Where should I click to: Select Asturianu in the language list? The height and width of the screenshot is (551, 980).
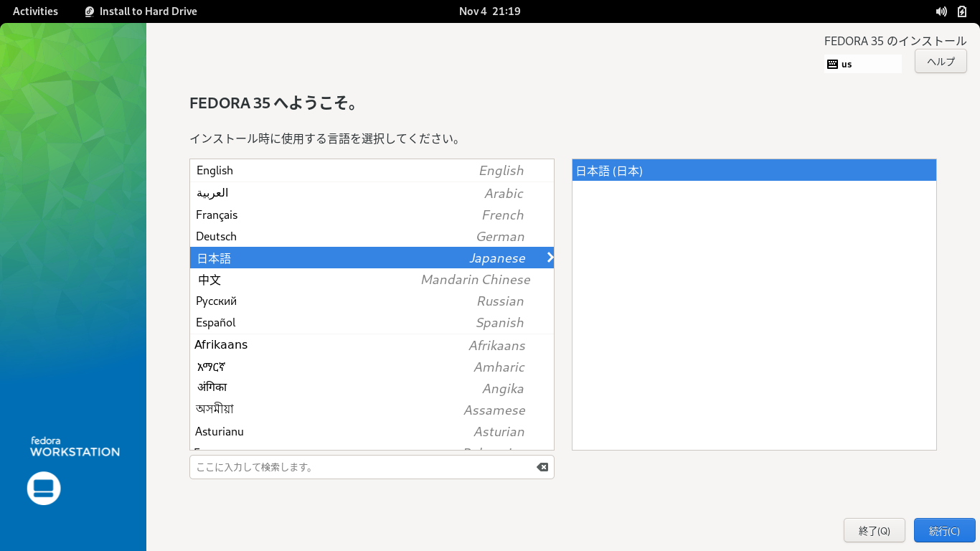(x=372, y=431)
